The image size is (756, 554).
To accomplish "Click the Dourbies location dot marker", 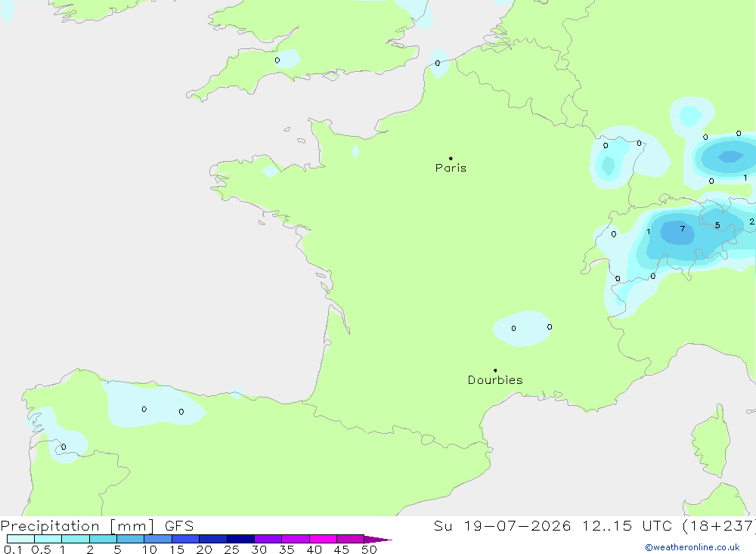I will (x=495, y=370).
